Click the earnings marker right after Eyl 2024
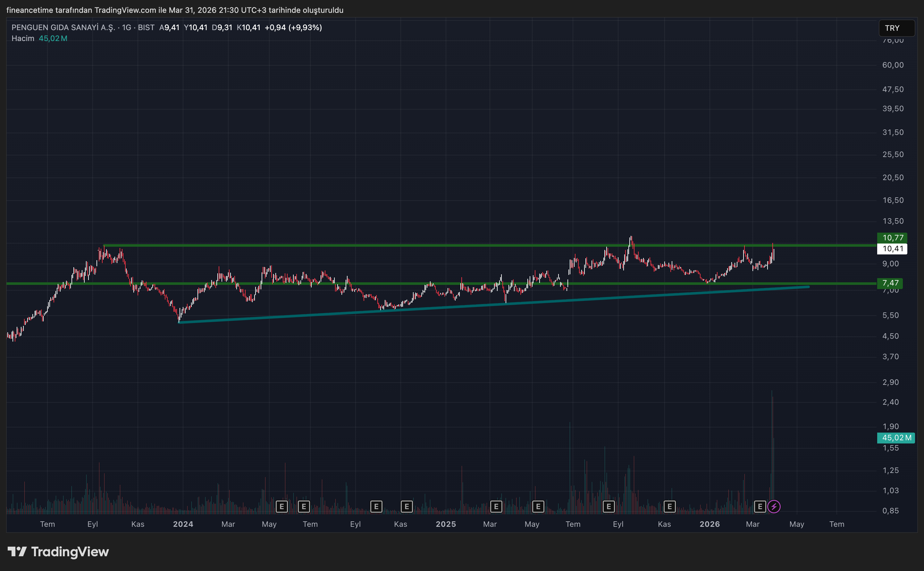Viewport: 924px width, 571px height. [x=376, y=506]
